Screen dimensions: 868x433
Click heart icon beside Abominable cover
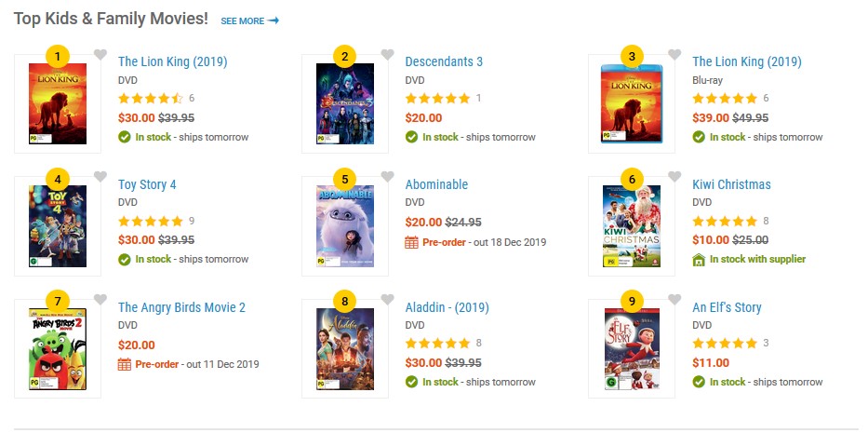(388, 176)
